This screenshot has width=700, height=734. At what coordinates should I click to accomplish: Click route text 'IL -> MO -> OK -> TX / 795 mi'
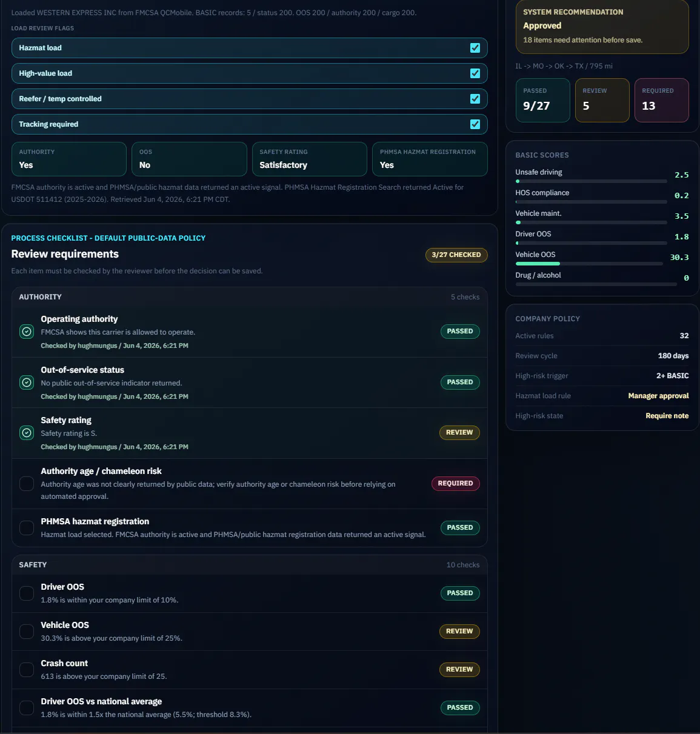point(564,66)
